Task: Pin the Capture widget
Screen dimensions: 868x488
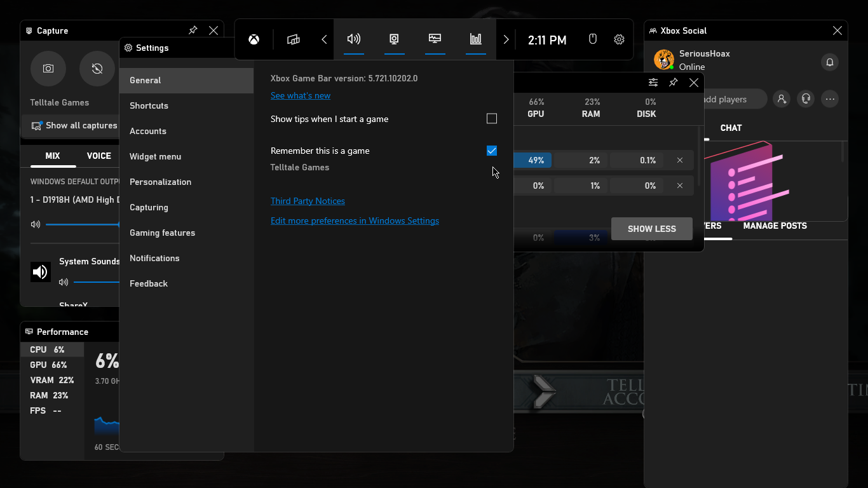Action: tap(193, 30)
